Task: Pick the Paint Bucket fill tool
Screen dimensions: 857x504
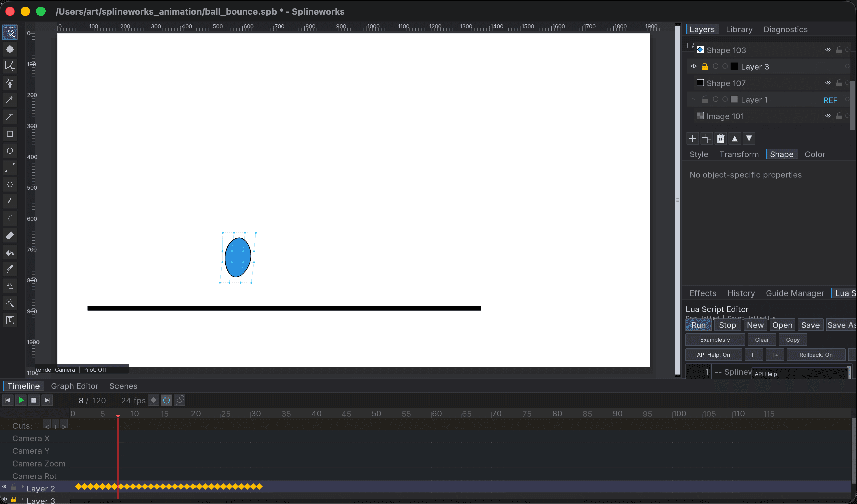Action: tap(10, 252)
